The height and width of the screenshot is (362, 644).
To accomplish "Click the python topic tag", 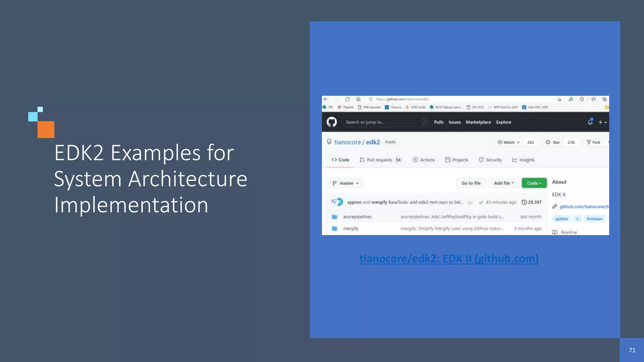I will pyautogui.click(x=562, y=219).
